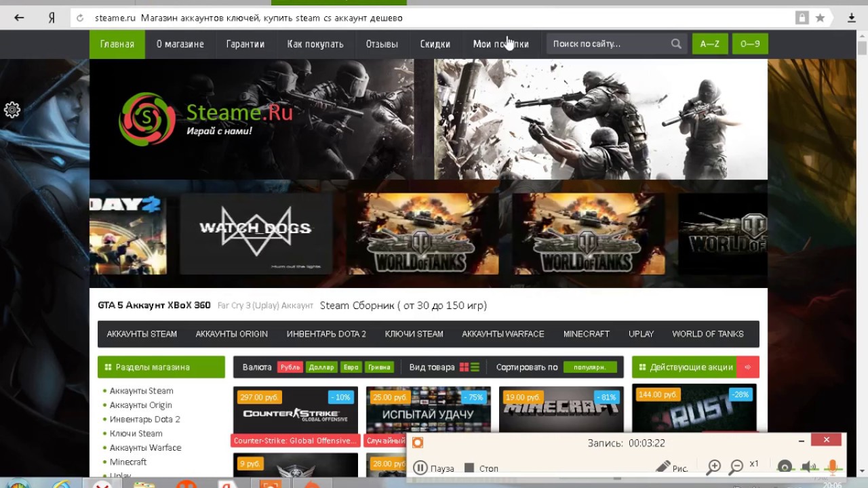Open the MINECRAFT category tab
This screenshot has width=868, height=488.
click(587, 334)
